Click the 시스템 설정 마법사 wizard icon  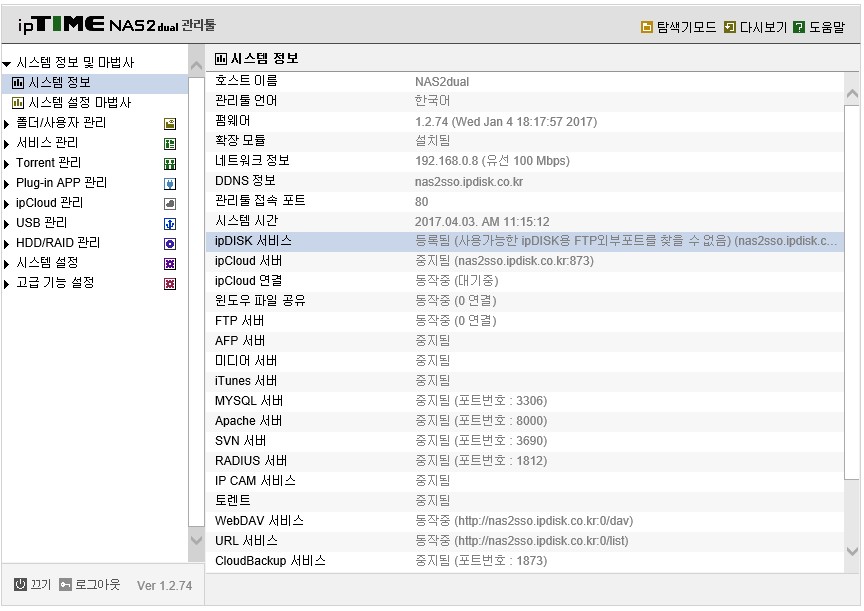tap(18, 103)
